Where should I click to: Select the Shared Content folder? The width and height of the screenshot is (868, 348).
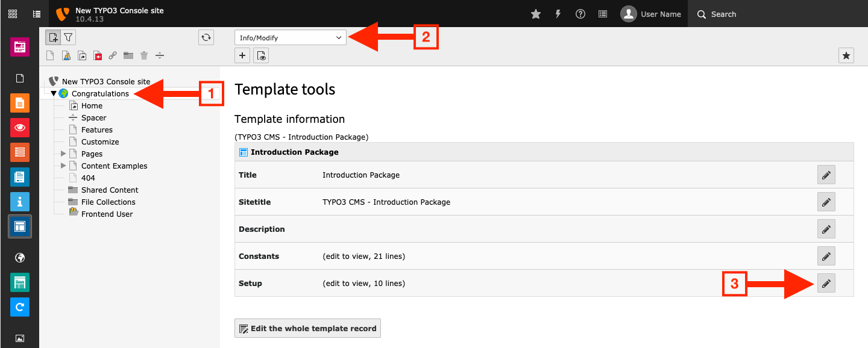point(110,190)
